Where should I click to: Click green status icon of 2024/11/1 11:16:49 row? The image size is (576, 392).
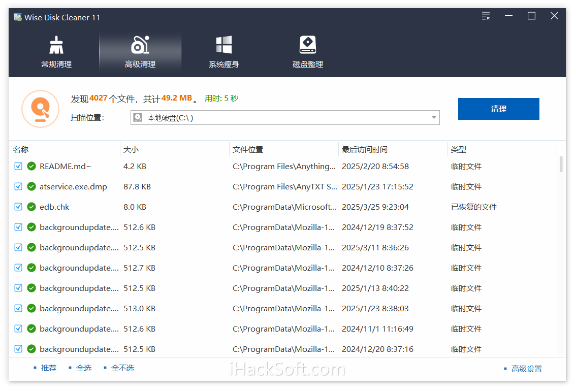[31, 329]
